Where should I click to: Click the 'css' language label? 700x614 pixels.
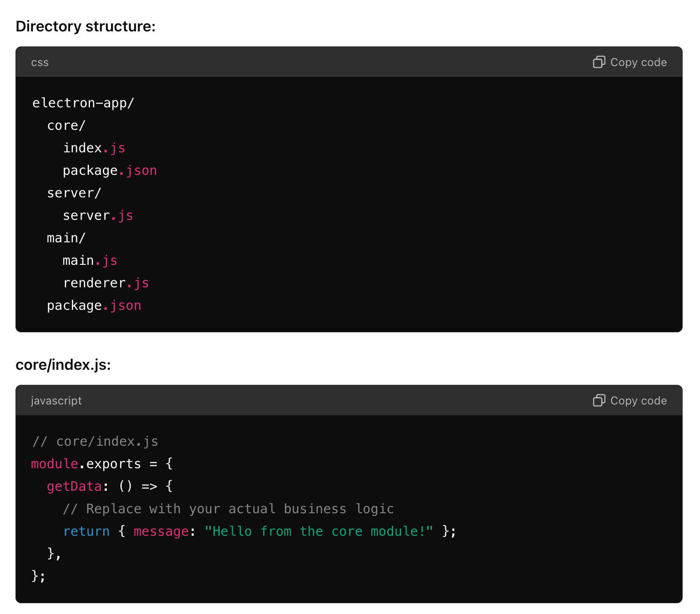click(x=40, y=63)
